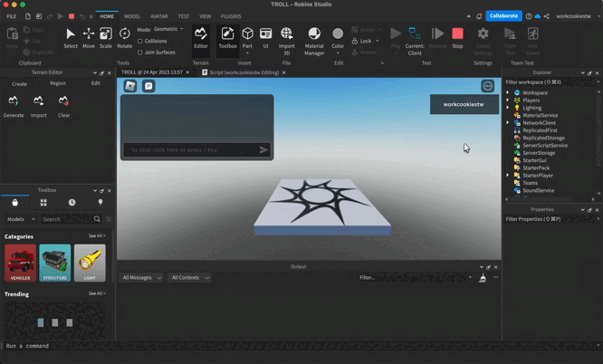Click the terrain Import tool
This screenshot has height=364, width=603.
(x=38, y=107)
